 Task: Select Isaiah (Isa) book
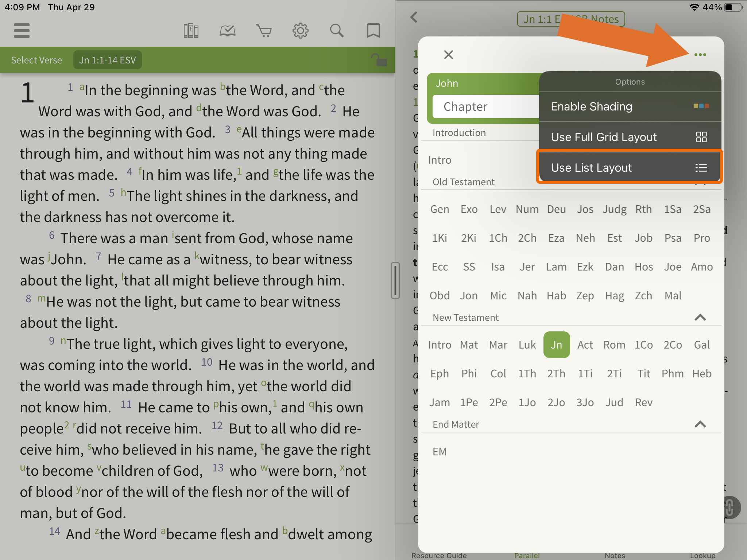coord(498,267)
